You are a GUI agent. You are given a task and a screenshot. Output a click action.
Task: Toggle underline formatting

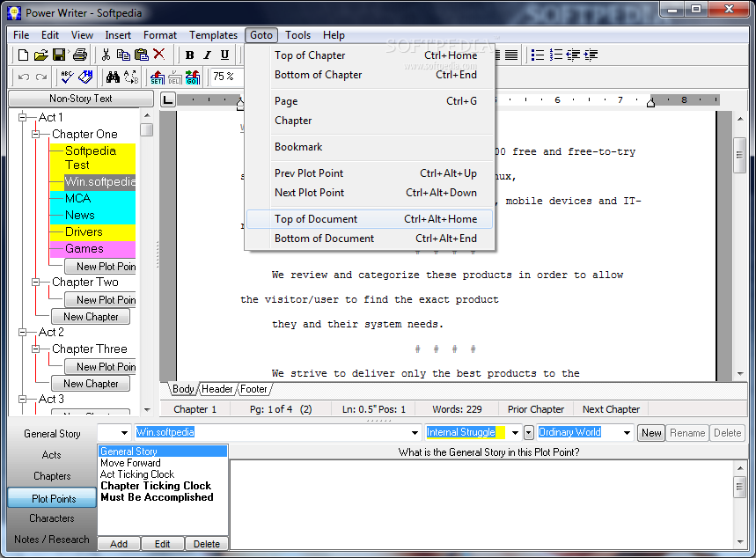click(x=224, y=55)
